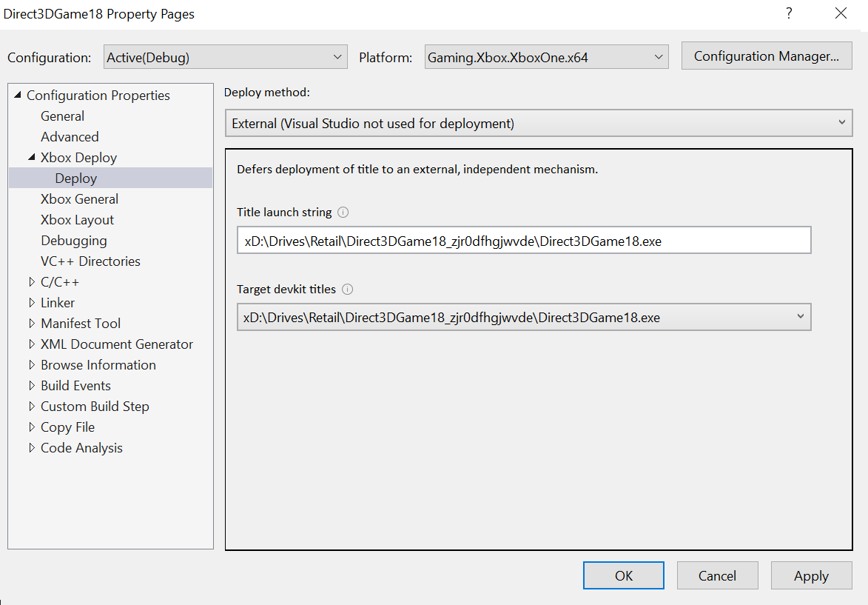Expand the Copy File node
868x605 pixels.
(32, 427)
